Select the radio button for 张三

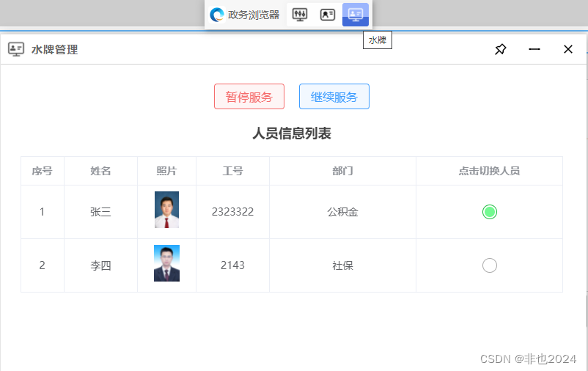(489, 212)
